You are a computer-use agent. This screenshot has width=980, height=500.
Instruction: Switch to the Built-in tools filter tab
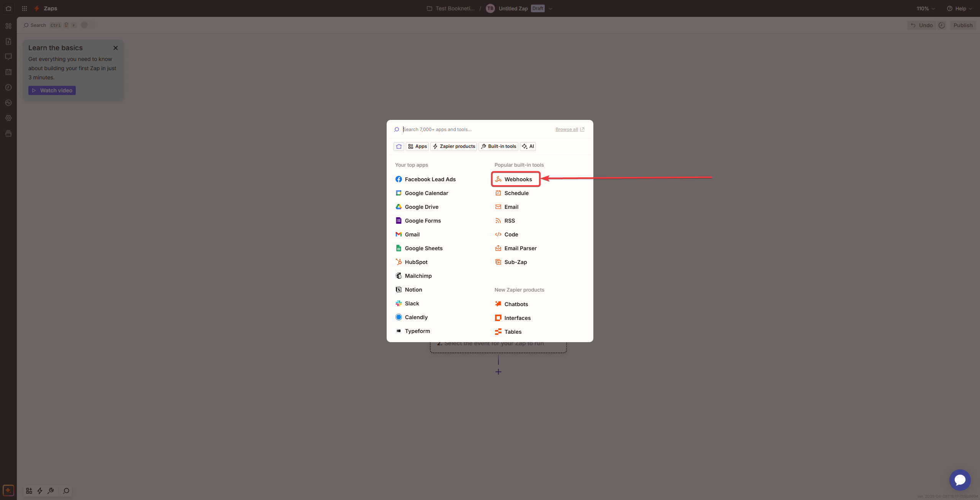[x=498, y=146]
